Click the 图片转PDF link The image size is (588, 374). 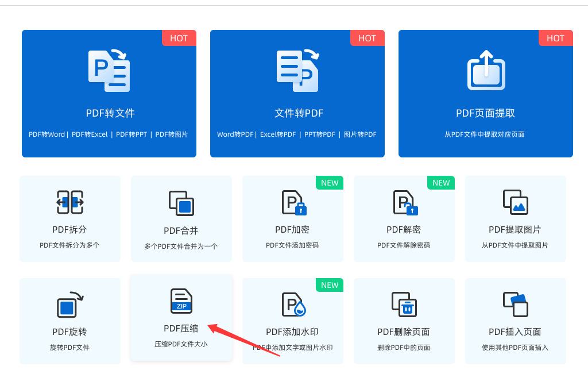[x=360, y=134]
